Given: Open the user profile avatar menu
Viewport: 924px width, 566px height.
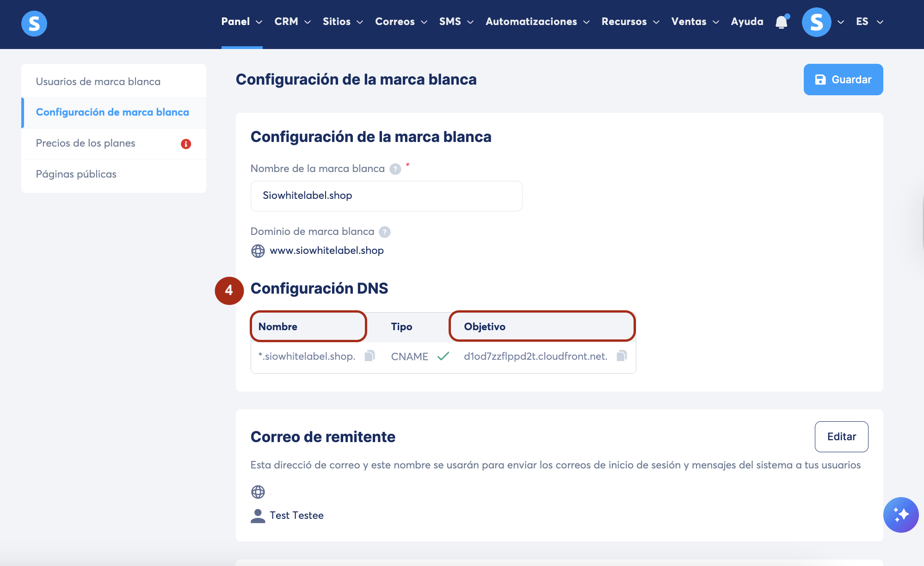Looking at the screenshot, I should 816,22.
